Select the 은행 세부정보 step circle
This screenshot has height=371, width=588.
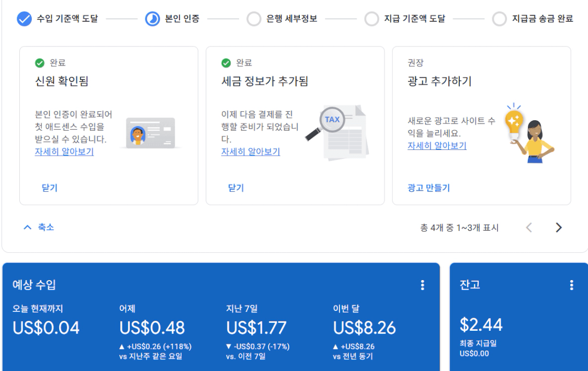[x=254, y=19]
